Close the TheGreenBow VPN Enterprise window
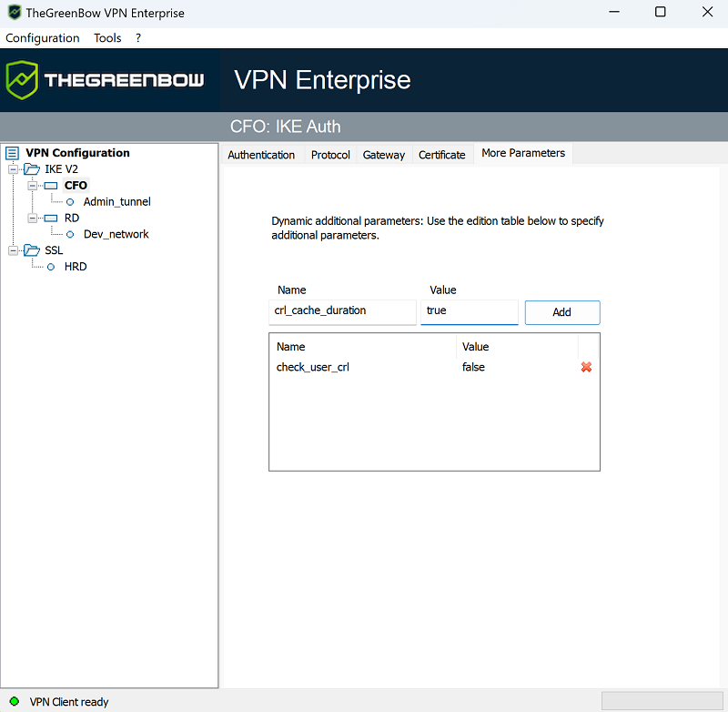728x712 pixels. tap(707, 12)
